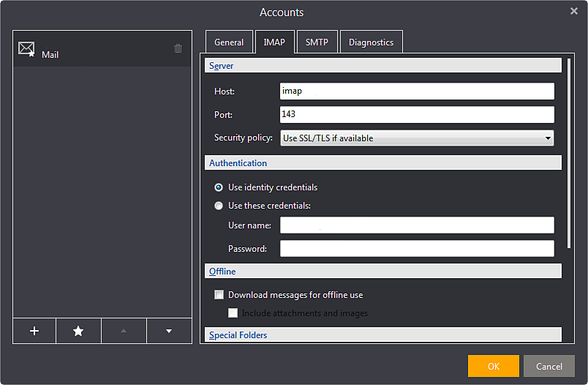Viewport: 588px width, 385px height.
Task: Select Use identity credentials option
Action: pyautogui.click(x=219, y=187)
